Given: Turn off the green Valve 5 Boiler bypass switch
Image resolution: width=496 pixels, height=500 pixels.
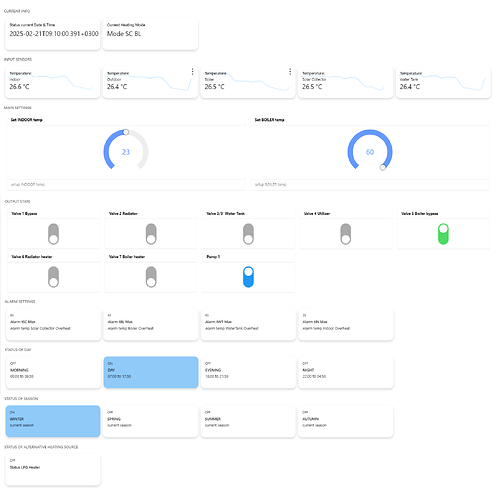Looking at the screenshot, I should (x=443, y=234).
